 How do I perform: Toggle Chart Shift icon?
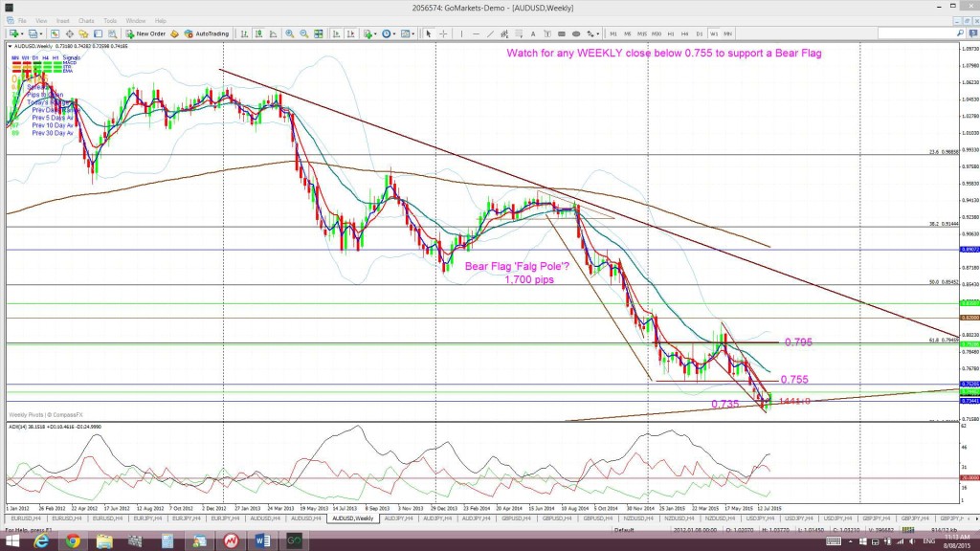click(350, 33)
